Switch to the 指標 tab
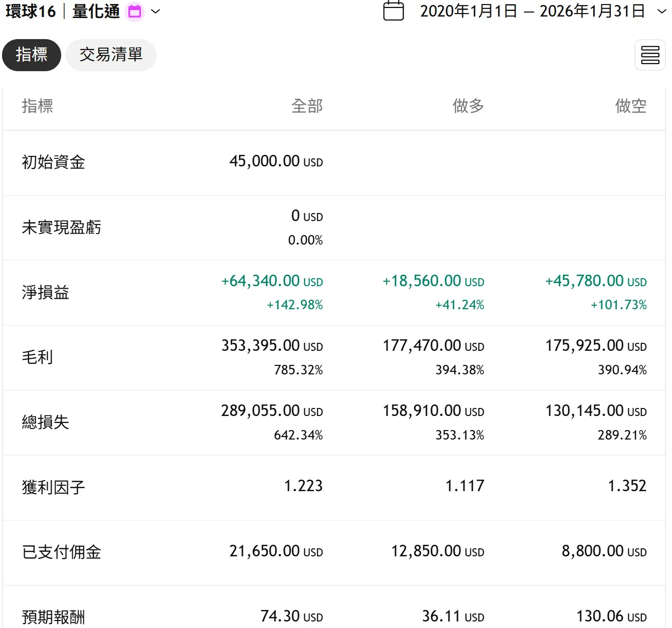This screenshot has width=672, height=628. 32,55
